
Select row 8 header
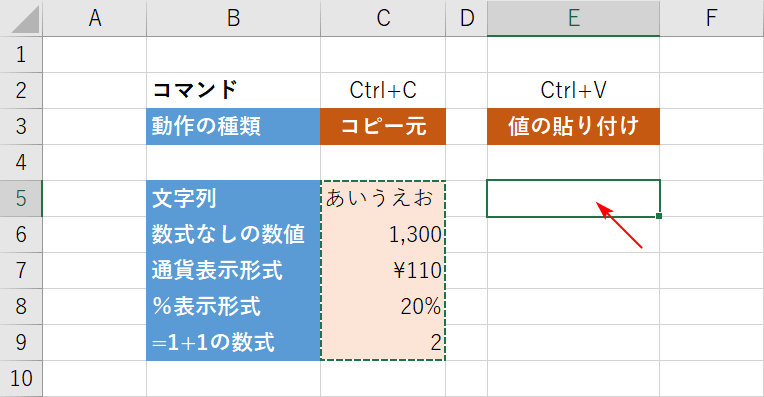pyautogui.click(x=21, y=307)
